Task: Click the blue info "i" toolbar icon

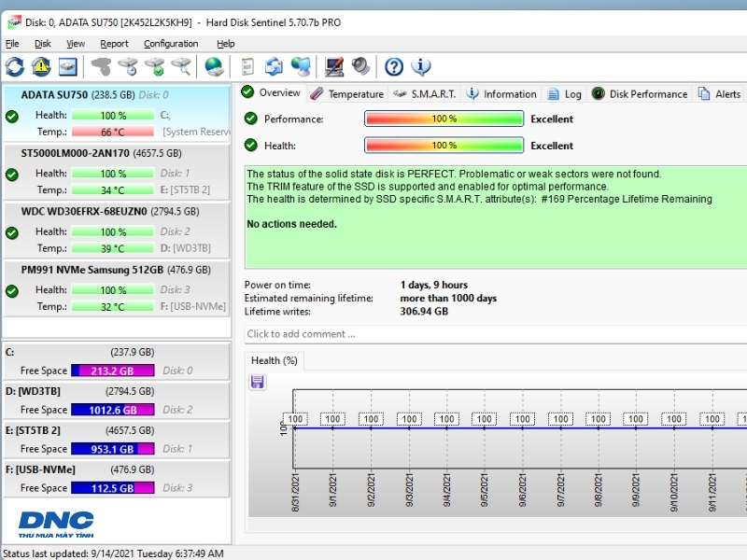Action: point(421,66)
